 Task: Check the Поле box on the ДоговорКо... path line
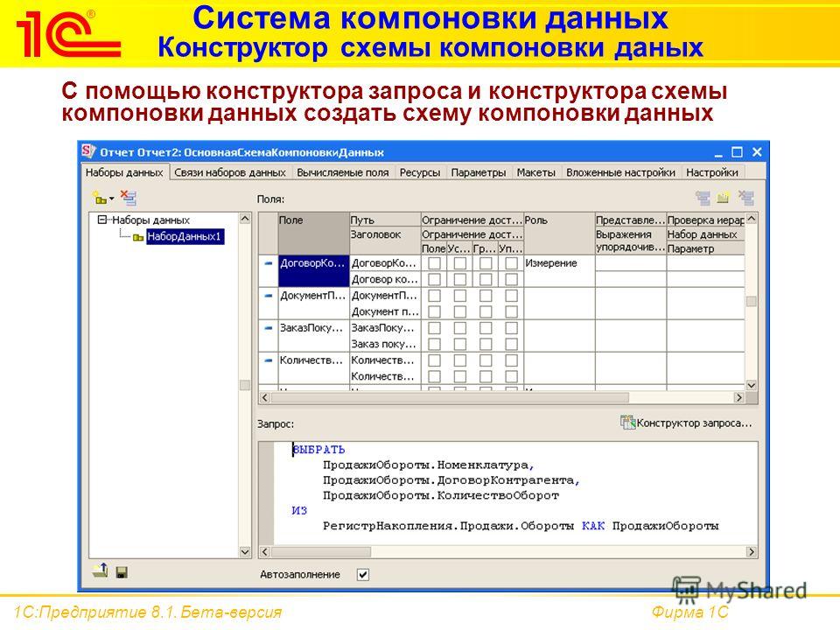coord(435,263)
